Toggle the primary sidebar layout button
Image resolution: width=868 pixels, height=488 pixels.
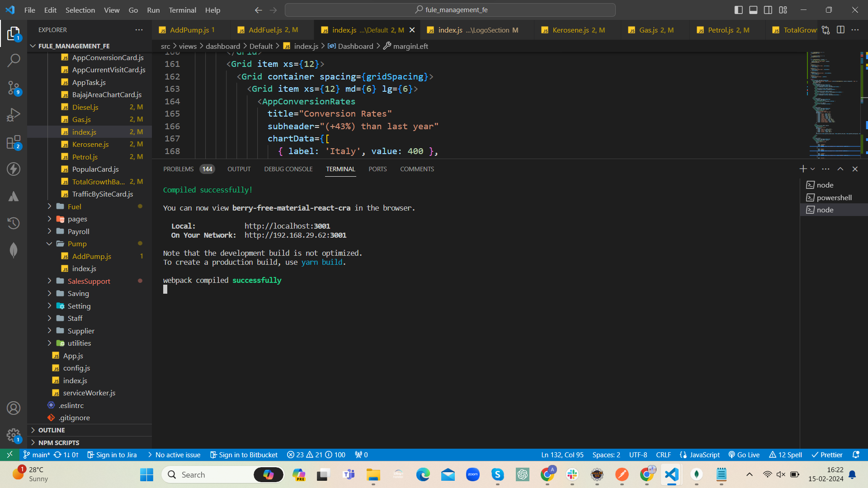(x=739, y=10)
